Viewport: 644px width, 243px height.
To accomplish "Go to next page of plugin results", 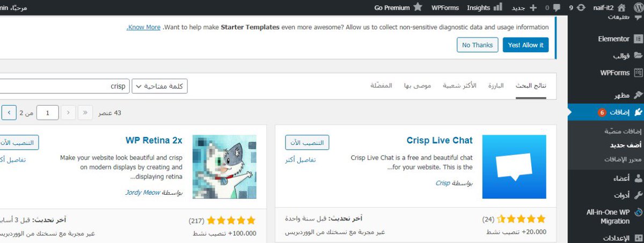I will (x=9, y=113).
